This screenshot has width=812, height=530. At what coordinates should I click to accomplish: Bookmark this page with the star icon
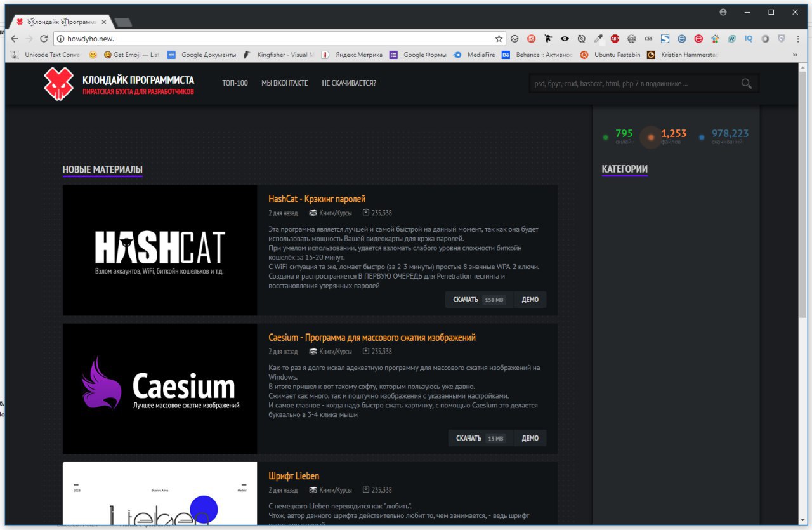click(x=499, y=39)
